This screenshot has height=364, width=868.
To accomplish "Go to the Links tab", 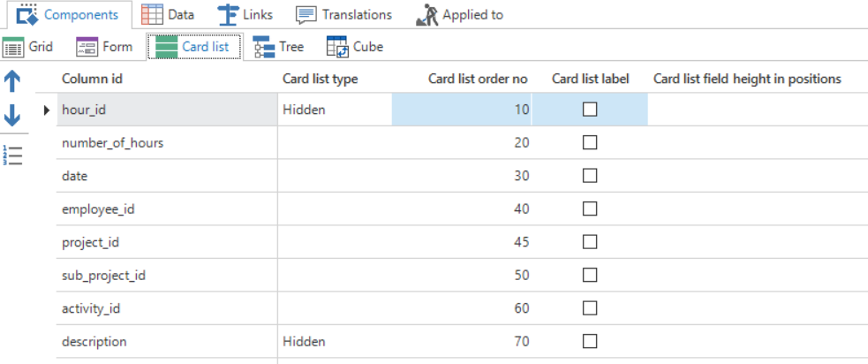I will (245, 14).
